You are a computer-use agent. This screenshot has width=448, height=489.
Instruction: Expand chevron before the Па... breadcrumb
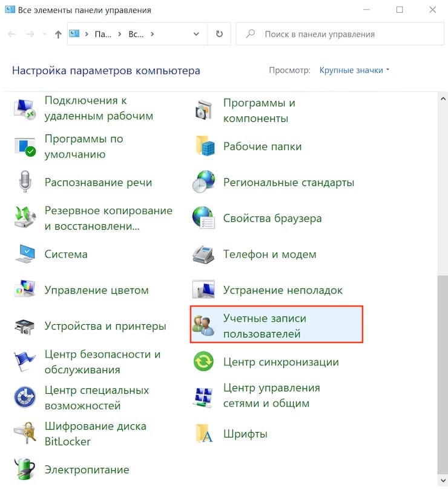click(87, 34)
